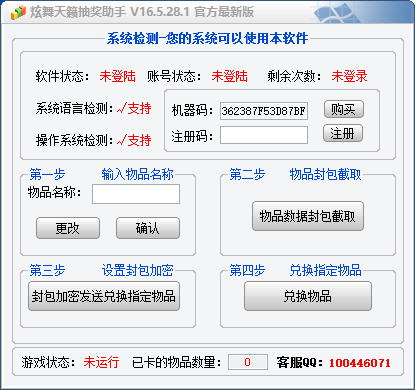Focus the 注册码 input field
Image resolution: width=415 pixels, height=390 pixels.
(264, 135)
